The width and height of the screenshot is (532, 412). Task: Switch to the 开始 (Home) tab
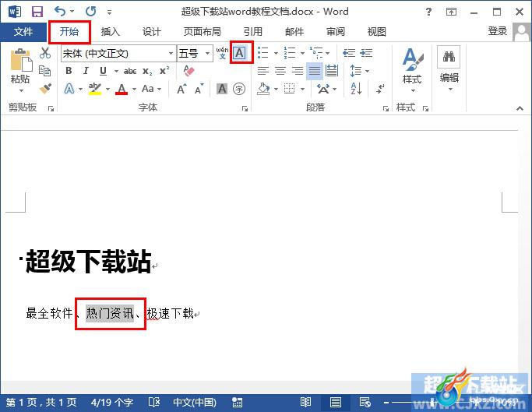(x=69, y=32)
